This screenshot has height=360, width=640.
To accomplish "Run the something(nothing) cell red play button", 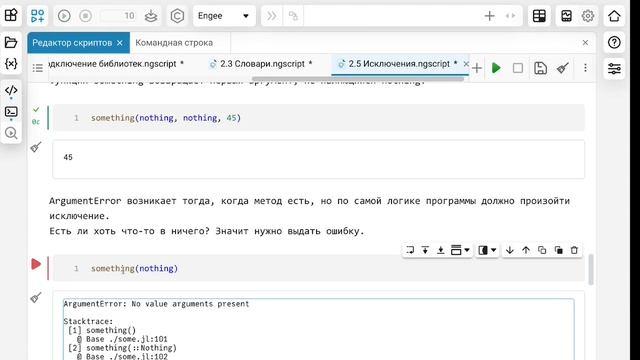I will [x=36, y=264].
